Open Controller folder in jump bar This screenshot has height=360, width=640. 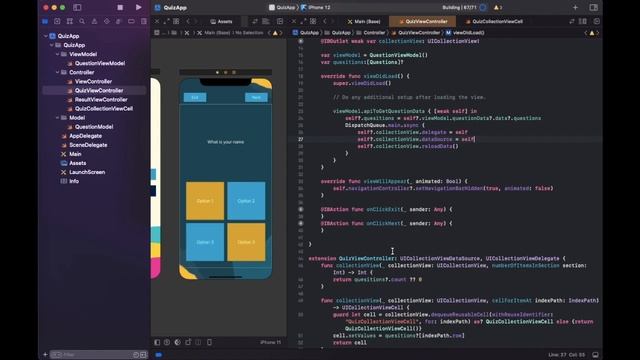point(371,33)
